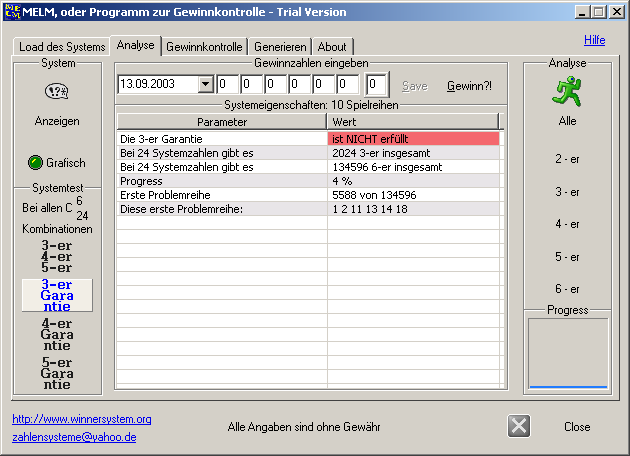Screen dimensions: 630x456
Task: Switch to Load des Systems tab
Action: 62,47
